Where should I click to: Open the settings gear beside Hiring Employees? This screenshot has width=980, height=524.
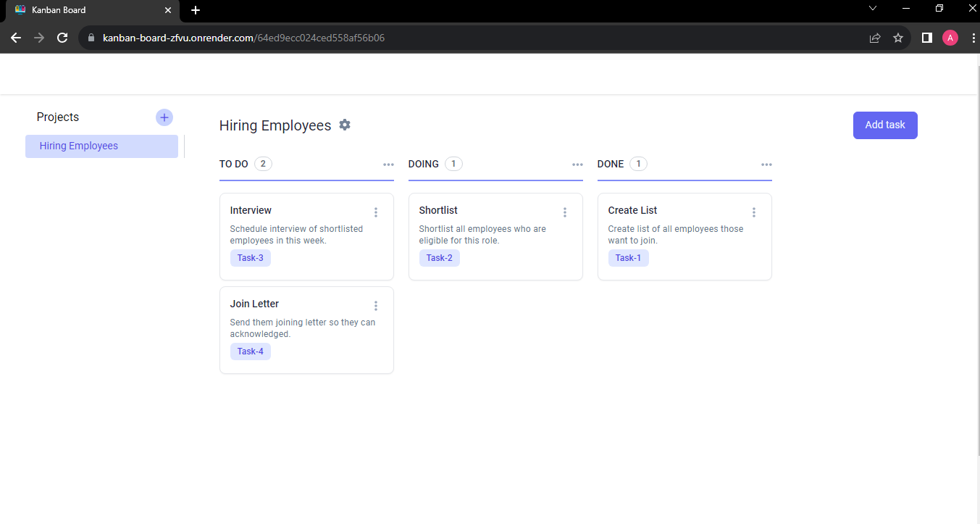pos(345,125)
